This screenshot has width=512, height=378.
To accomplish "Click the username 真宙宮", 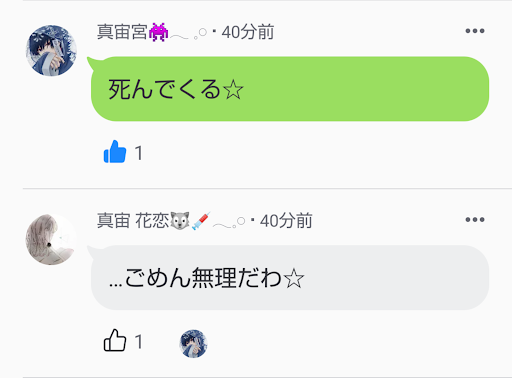I will (122, 32).
